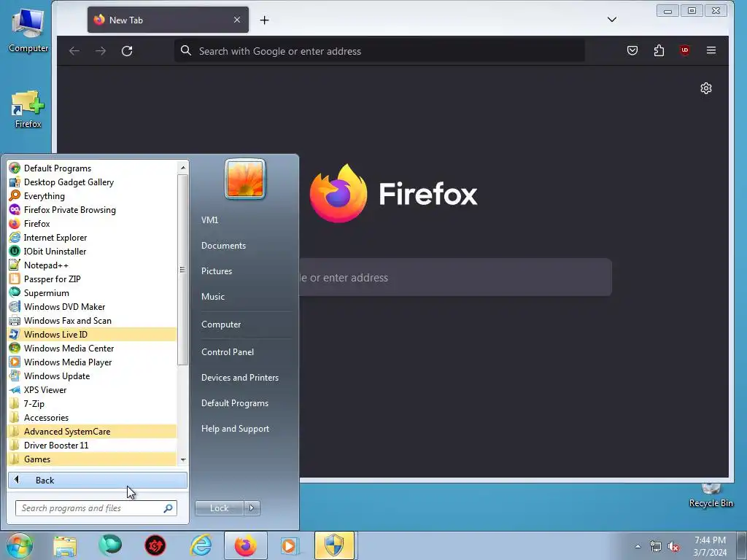Image resolution: width=747 pixels, height=560 pixels.
Task: Click the Search programs and files box
Action: tap(96, 508)
